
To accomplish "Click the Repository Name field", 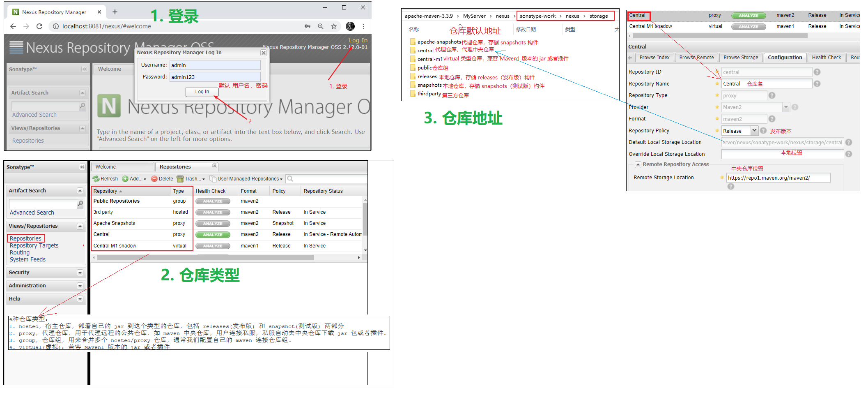I will (x=767, y=84).
